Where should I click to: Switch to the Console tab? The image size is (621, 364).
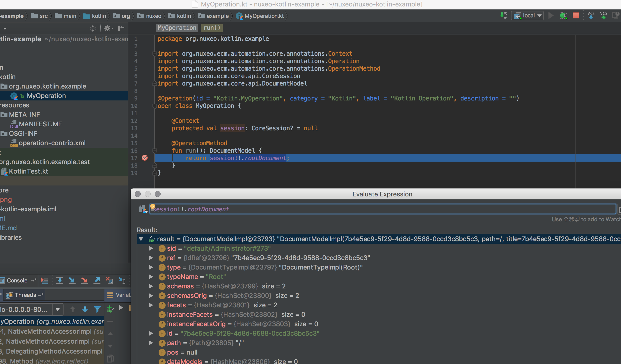pyautogui.click(x=17, y=280)
